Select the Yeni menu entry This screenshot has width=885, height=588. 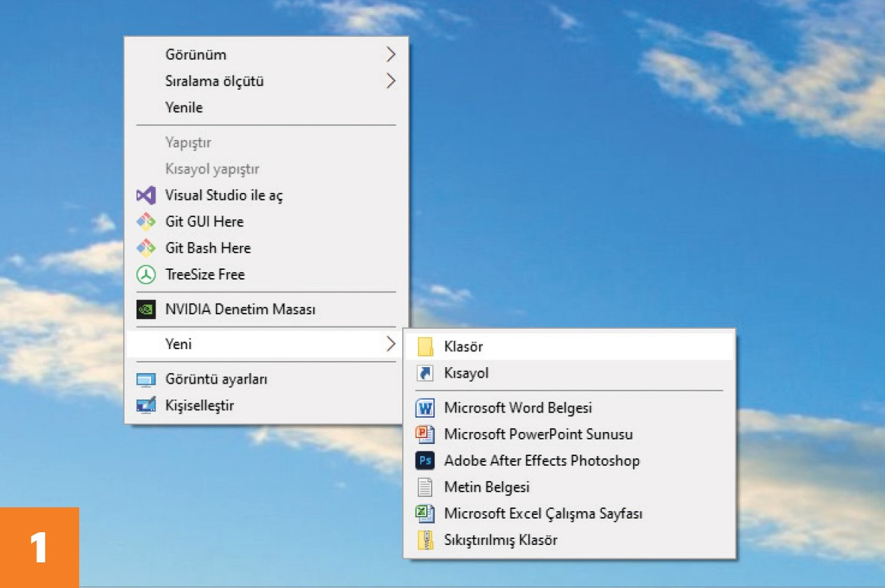266,344
